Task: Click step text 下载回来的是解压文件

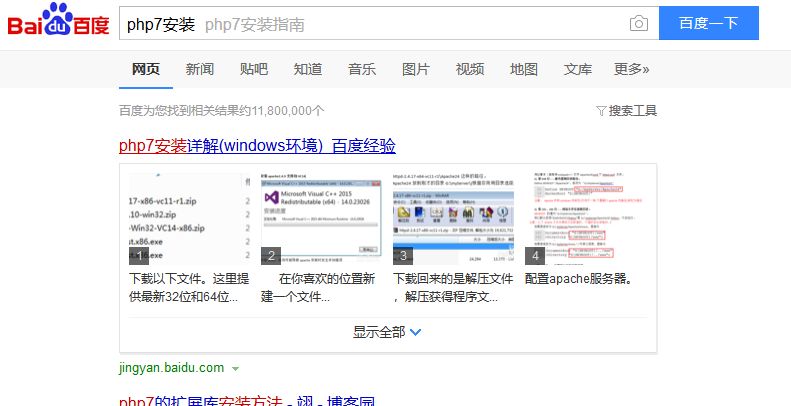Action: 453,288
